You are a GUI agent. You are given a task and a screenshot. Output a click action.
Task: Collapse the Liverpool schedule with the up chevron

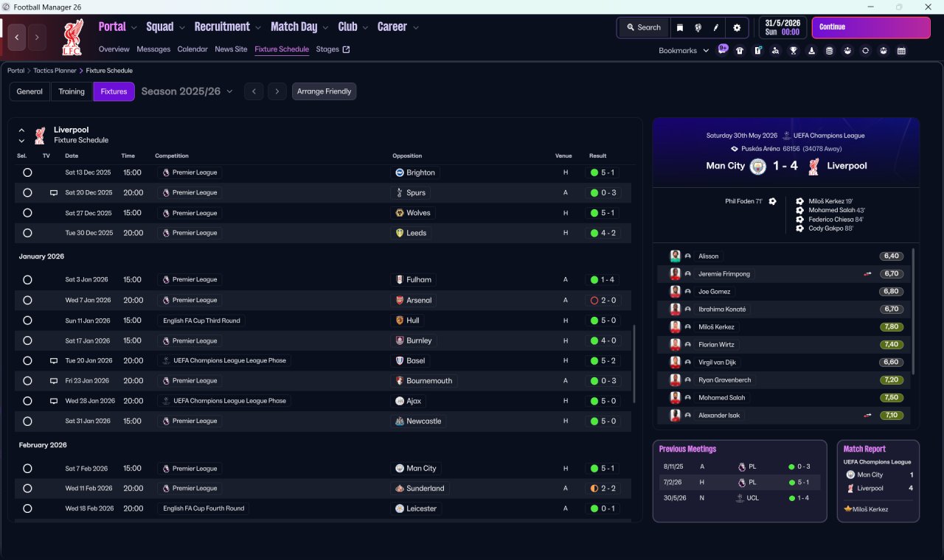[x=21, y=130]
